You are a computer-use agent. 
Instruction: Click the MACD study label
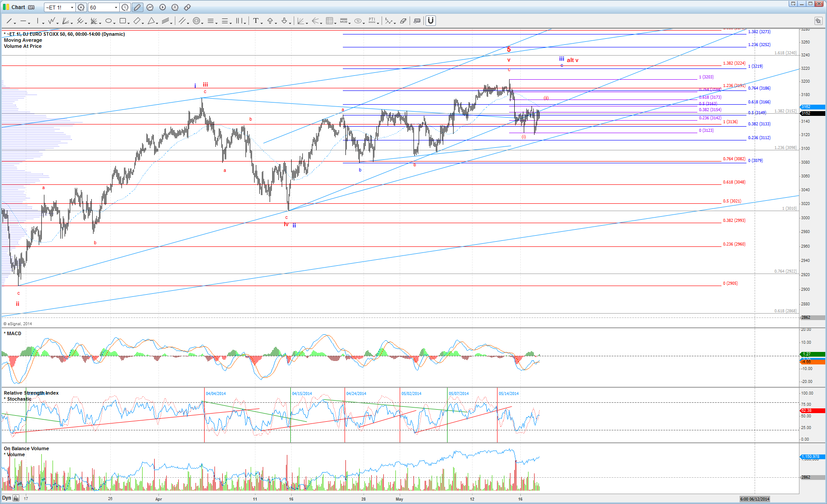click(x=14, y=333)
